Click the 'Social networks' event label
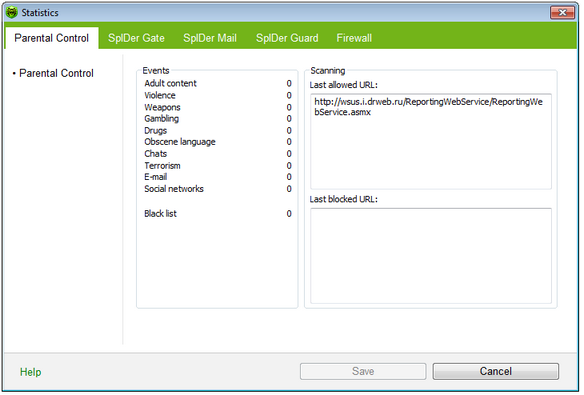The height and width of the screenshot is (395, 584). [x=174, y=189]
